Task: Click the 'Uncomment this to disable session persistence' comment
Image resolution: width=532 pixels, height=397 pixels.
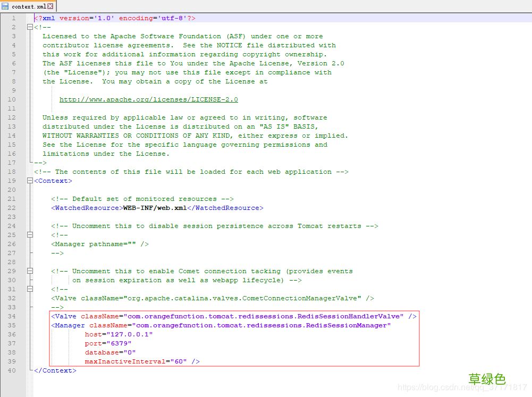Action: [x=215, y=226]
